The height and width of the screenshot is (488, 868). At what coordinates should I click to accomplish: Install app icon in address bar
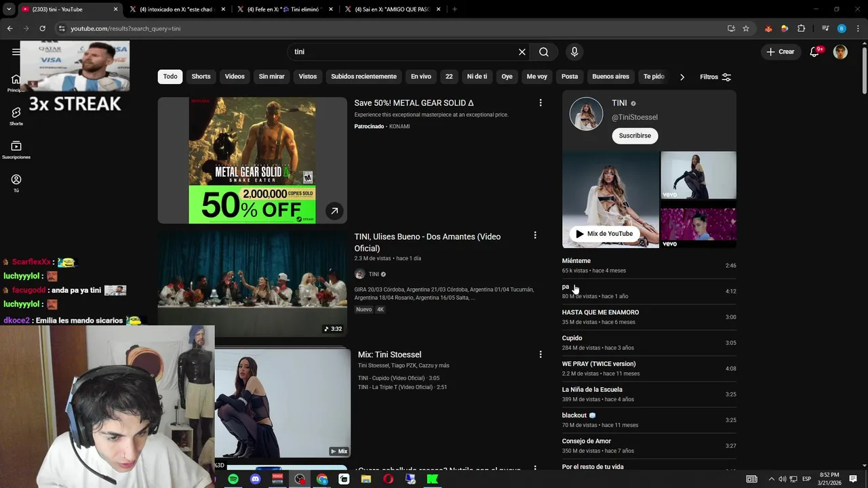[731, 28]
